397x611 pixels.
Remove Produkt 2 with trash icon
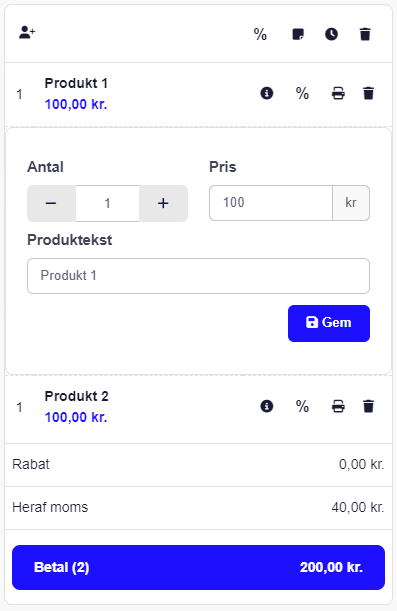(369, 406)
